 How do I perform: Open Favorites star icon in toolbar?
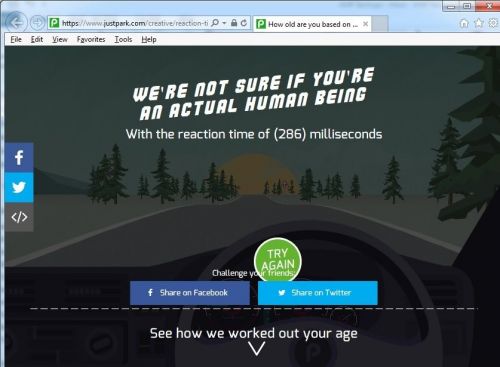479,23
